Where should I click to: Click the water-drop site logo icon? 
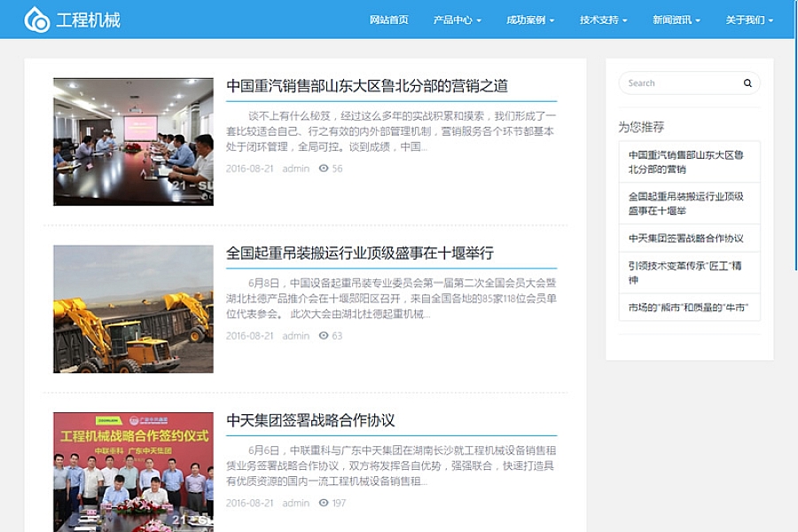click(x=37, y=20)
